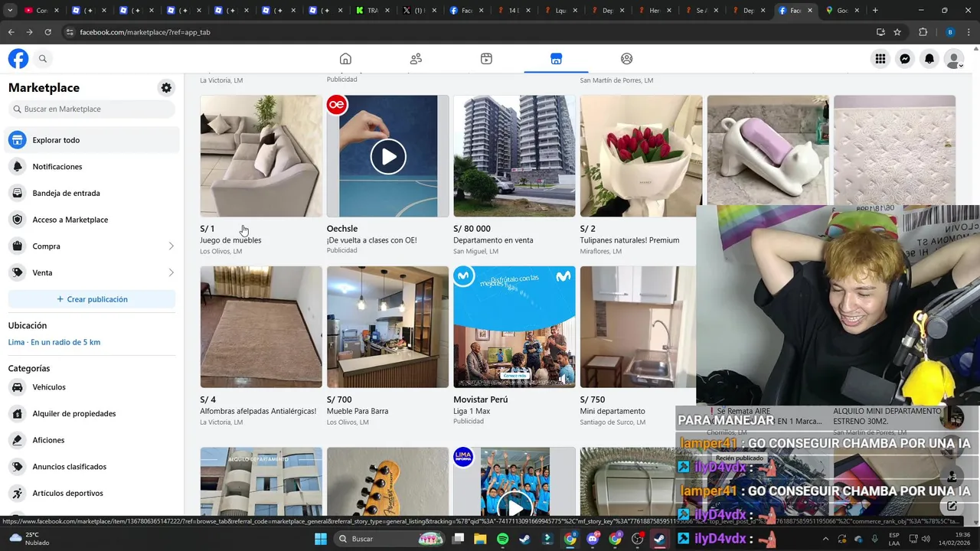The width and height of the screenshot is (980, 551).
Task: Open Notificaciones in Marketplace sidebar
Action: click(x=93, y=167)
